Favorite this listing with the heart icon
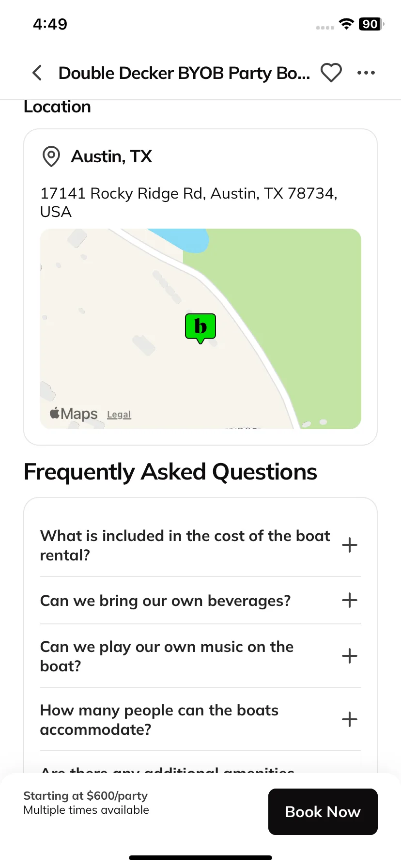Viewport: 401px width, 868px height. (x=331, y=73)
